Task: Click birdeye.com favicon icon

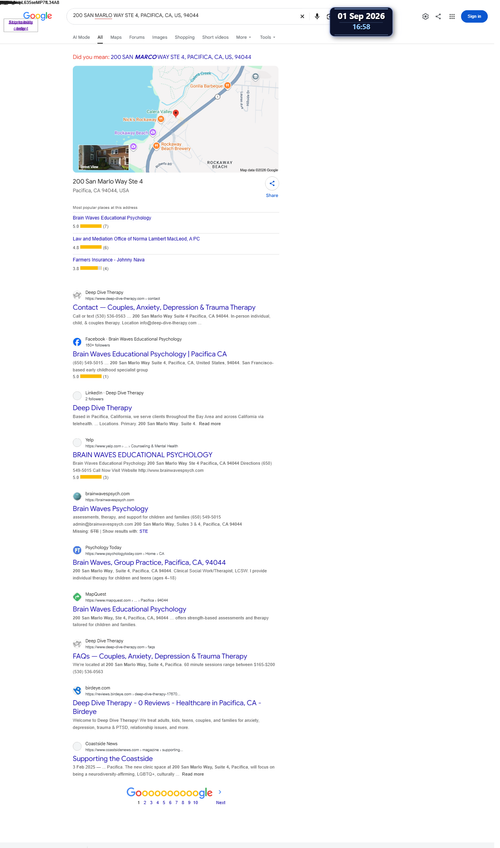Action: pyautogui.click(x=77, y=691)
